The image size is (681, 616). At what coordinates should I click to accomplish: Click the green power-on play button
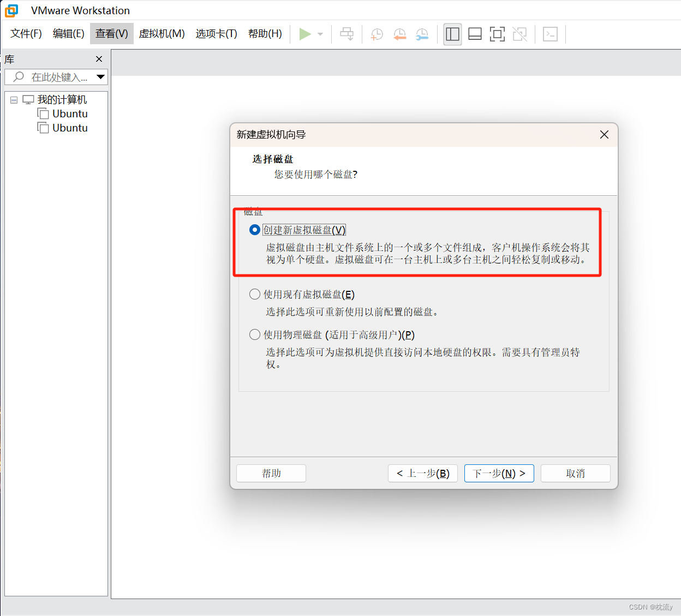(305, 34)
